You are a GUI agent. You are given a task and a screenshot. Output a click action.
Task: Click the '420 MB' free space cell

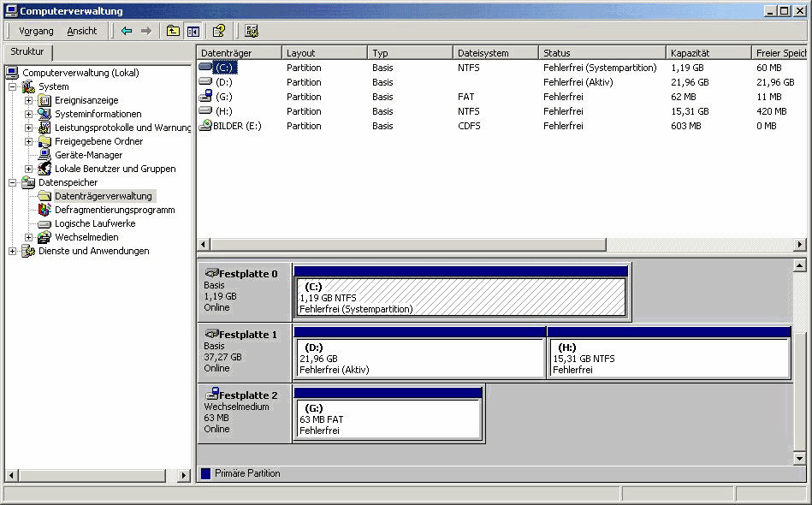[x=771, y=111]
